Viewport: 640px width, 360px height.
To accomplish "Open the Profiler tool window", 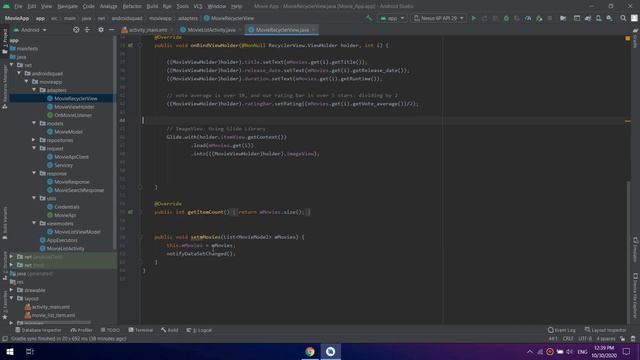I will point(82,330).
